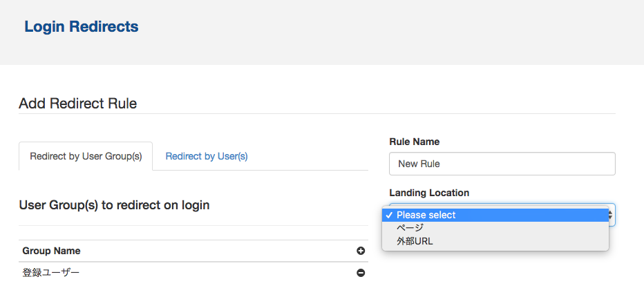644x297 pixels.
Task: Click the Rule Name label
Action: tap(415, 142)
